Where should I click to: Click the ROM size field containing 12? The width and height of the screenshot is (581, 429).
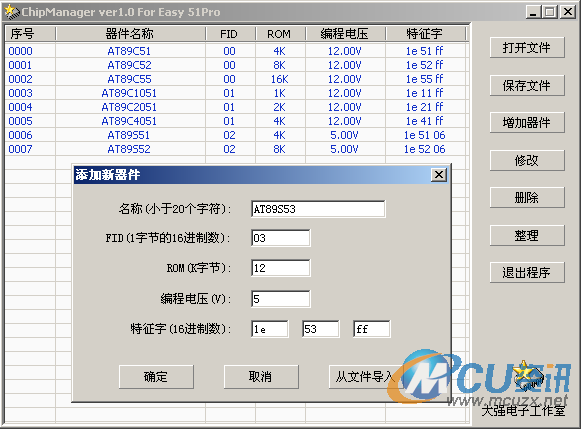(280, 268)
